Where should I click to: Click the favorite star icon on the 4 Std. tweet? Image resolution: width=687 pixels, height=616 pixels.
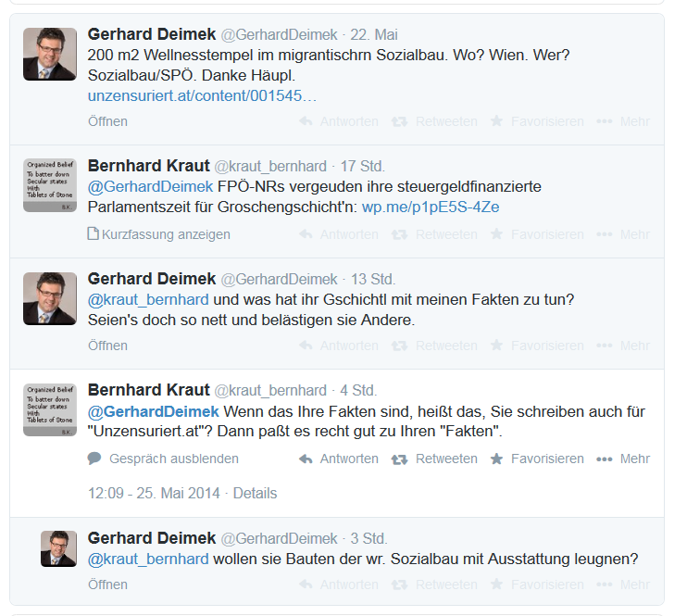pyautogui.click(x=496, y=459)
